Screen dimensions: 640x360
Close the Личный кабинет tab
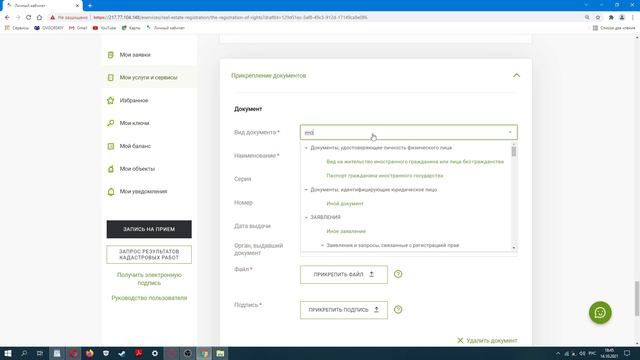point(77,6)
